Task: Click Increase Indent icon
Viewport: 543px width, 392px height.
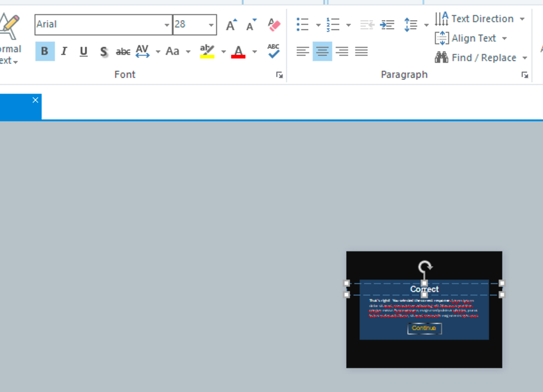Action: tap(387, 25)
